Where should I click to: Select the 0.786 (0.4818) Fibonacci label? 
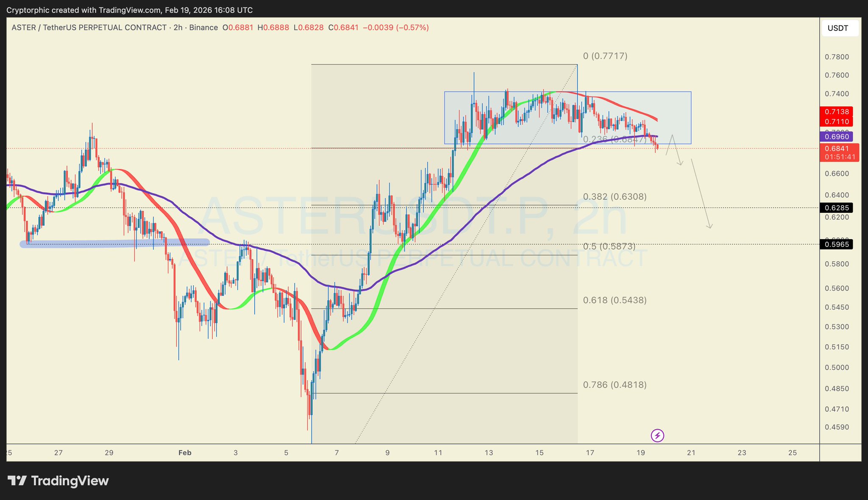[615, 385]
